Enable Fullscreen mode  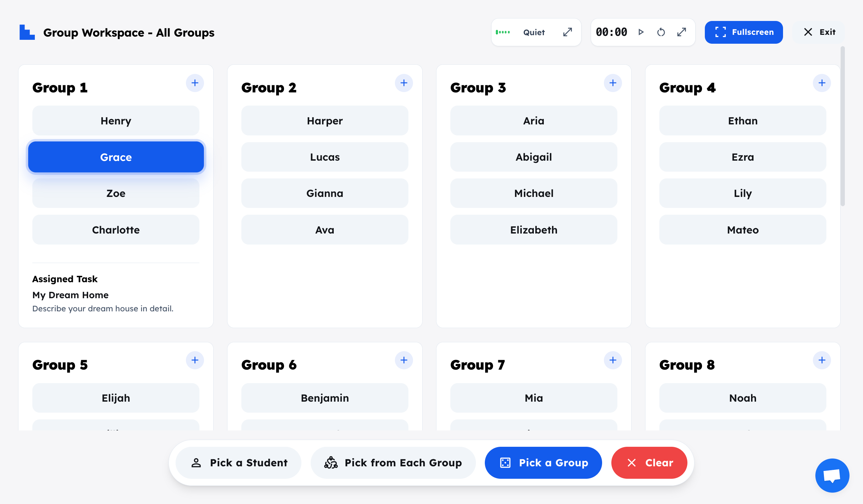743,32
